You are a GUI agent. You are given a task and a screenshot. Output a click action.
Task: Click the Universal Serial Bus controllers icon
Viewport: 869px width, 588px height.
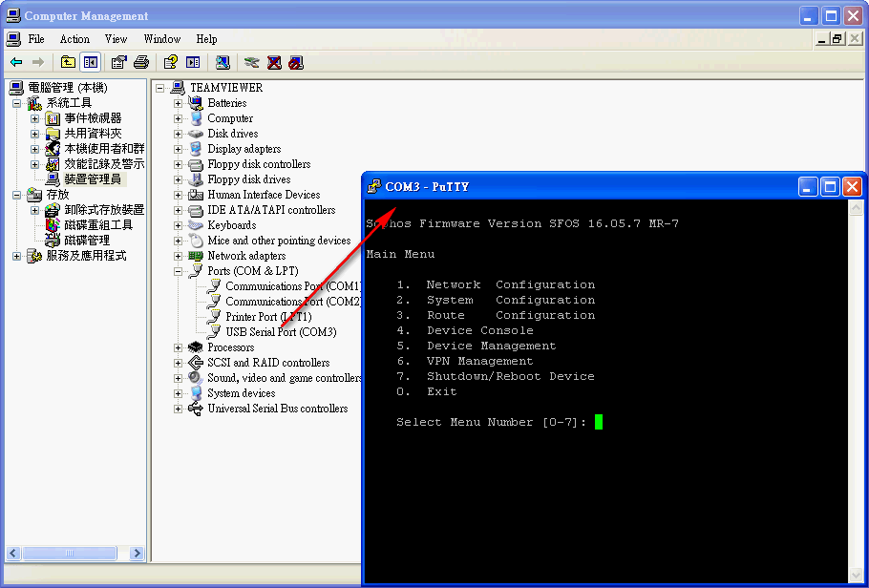point(195,409)
